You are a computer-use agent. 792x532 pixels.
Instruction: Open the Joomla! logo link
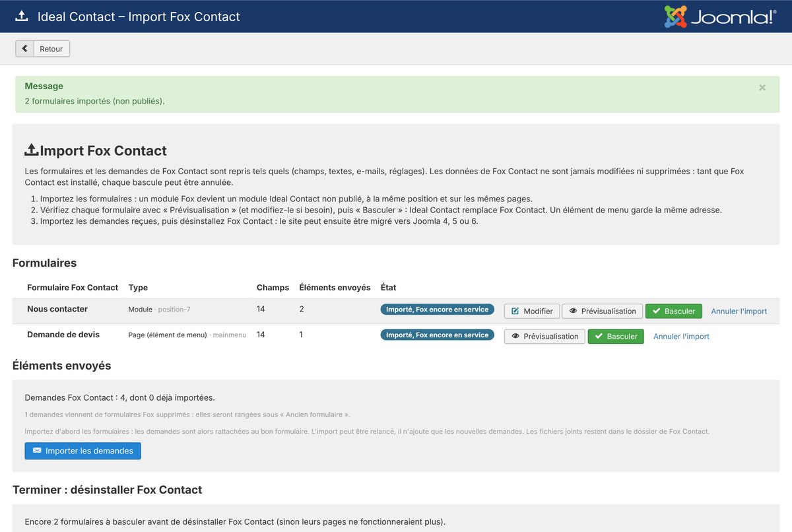coord(720,17)
